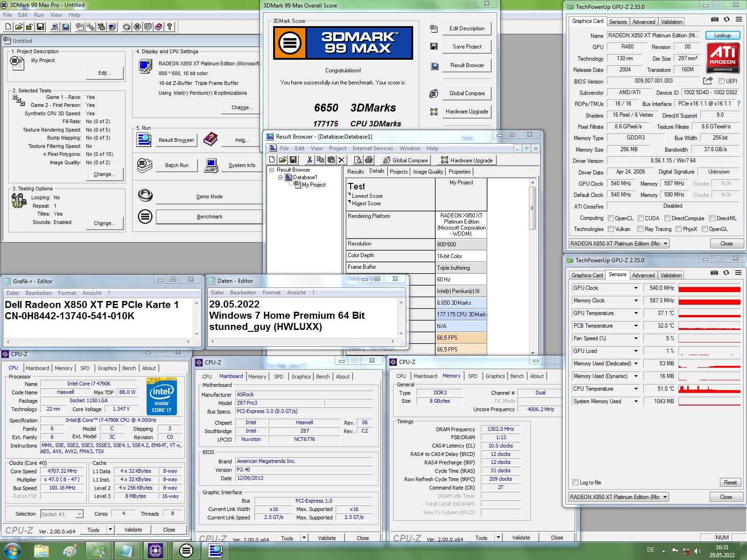This screenshot has height=560, width=747.
Task: Open hamburger menu in lower GPU-Z Sensors window
Action: 738,273
